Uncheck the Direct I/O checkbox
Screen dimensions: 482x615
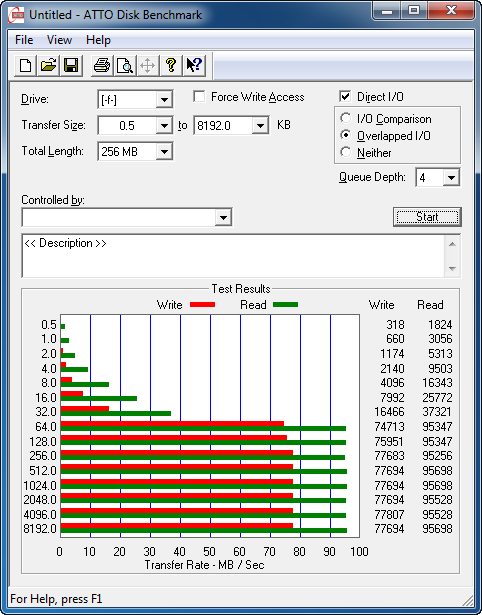345,96
